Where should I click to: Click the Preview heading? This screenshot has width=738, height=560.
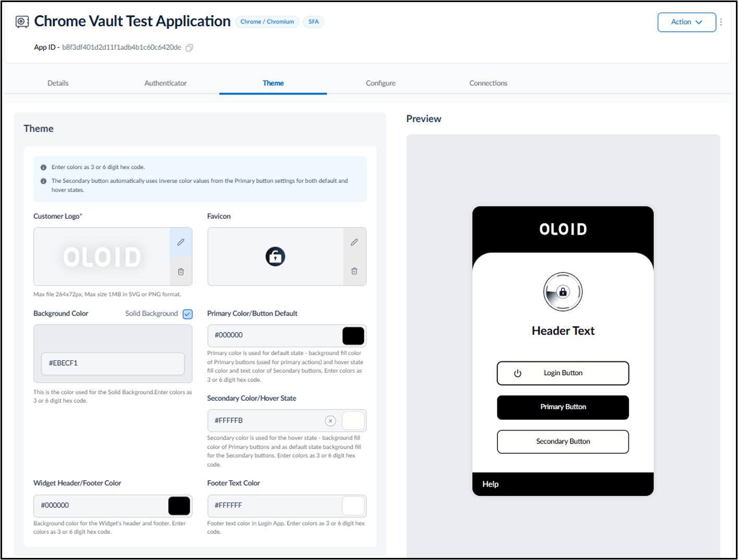[x=423, y=119]
